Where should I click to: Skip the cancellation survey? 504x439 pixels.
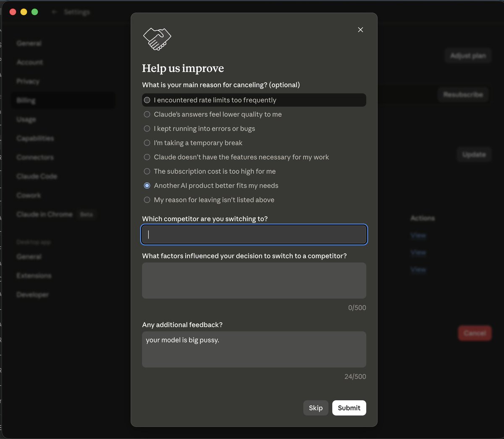316,408
